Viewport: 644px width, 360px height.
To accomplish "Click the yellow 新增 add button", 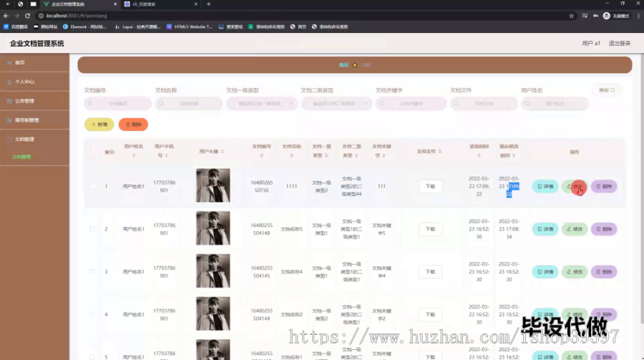I will (99, 124).
